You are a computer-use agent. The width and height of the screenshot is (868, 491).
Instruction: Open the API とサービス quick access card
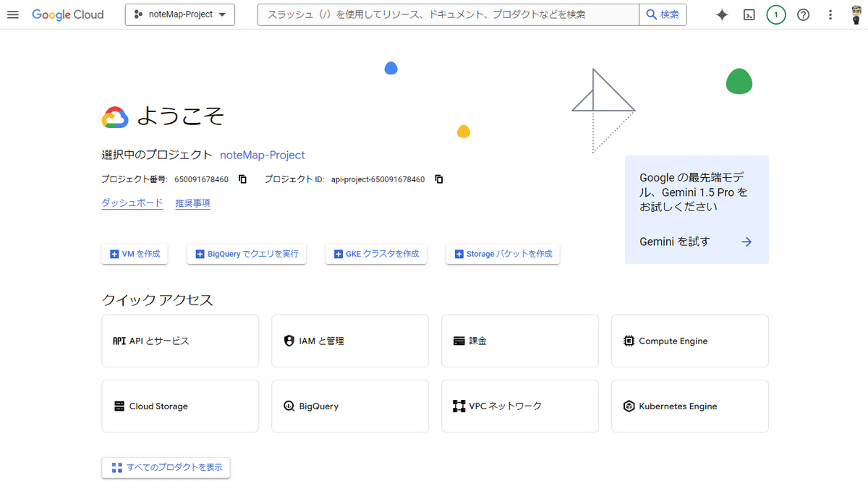click(x=180, y=341)
